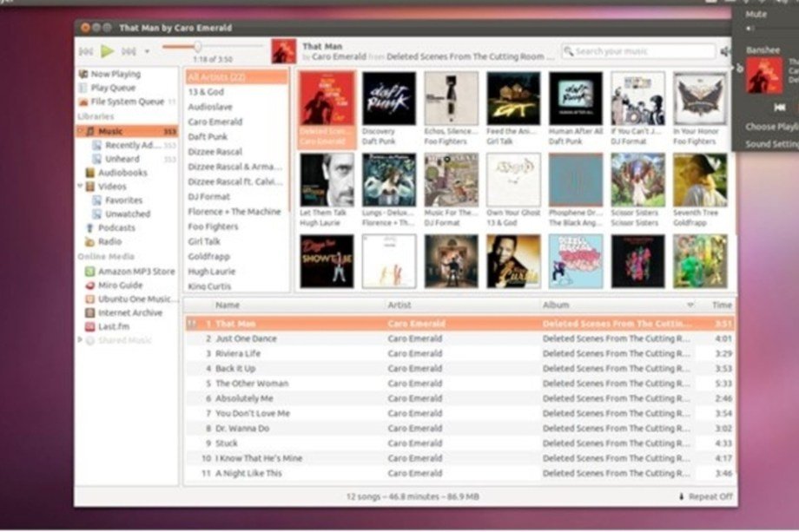Open the dropdown beside the Next button
Viewport: 799px width, 532px height.
point(148,51)
